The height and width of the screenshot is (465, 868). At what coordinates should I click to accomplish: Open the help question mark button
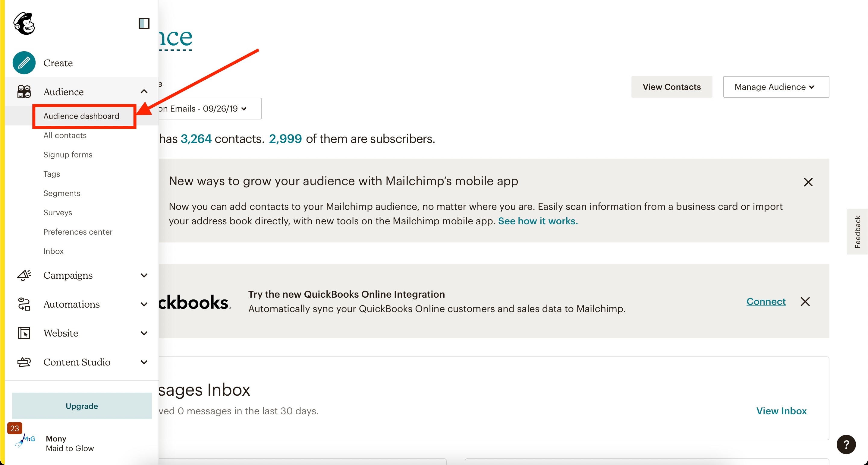[846, 445]
